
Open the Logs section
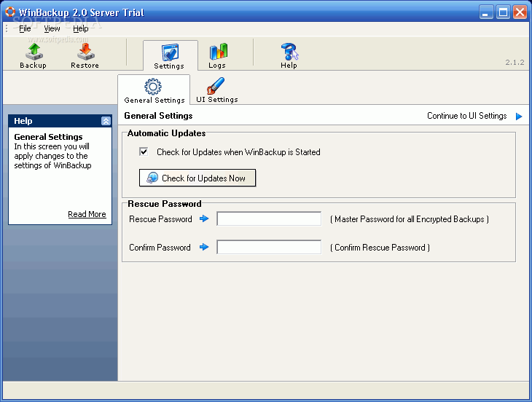pyautogui.click(x=218, y=56)
